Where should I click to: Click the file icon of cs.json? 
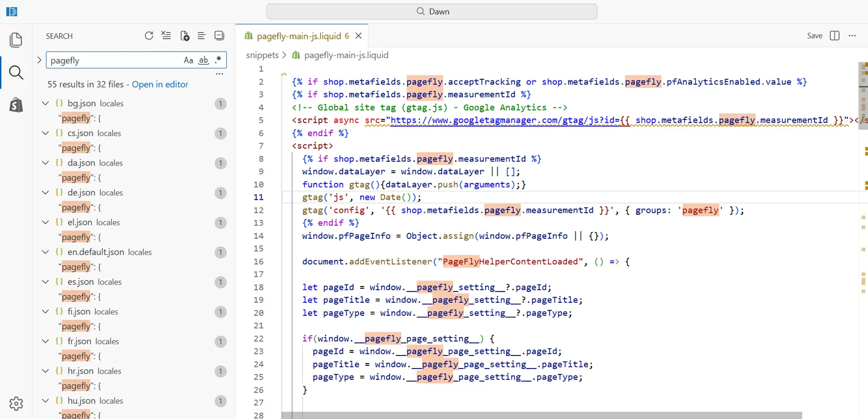click(x=59, y=133)
